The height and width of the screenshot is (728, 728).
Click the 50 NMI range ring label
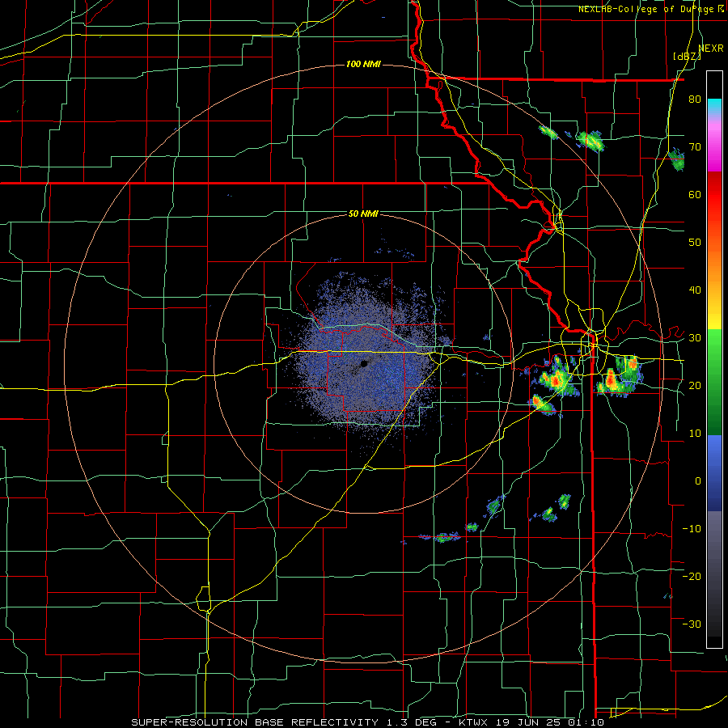[x=363, y=214]
